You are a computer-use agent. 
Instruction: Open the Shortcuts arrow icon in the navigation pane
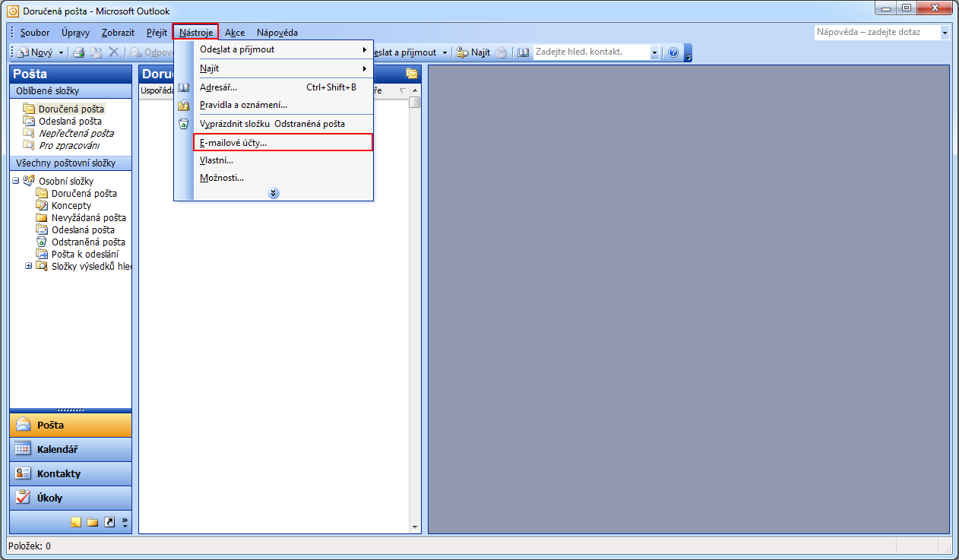click(109, 522)
